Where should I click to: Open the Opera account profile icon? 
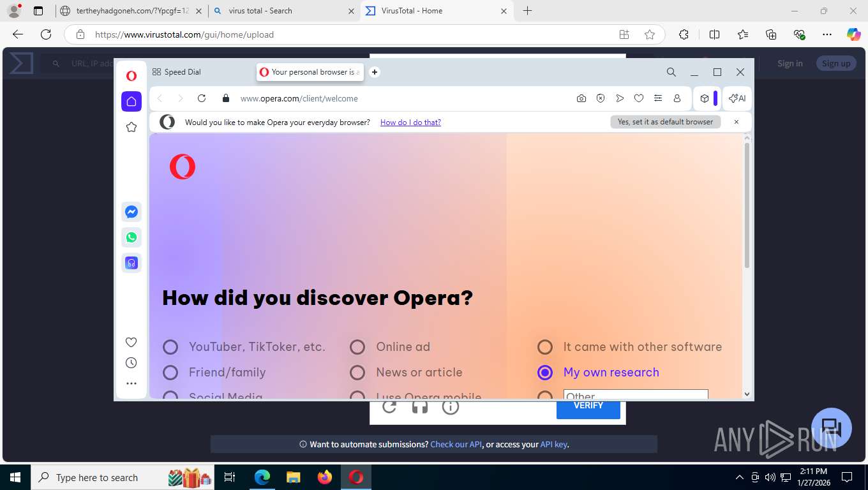(677, 98)
